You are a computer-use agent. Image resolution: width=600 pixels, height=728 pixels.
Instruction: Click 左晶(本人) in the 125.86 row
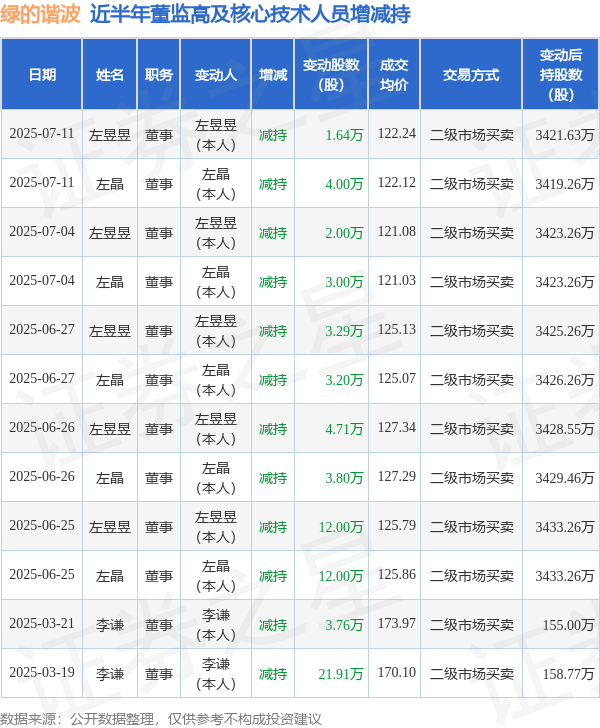click(x=216, y=576)
